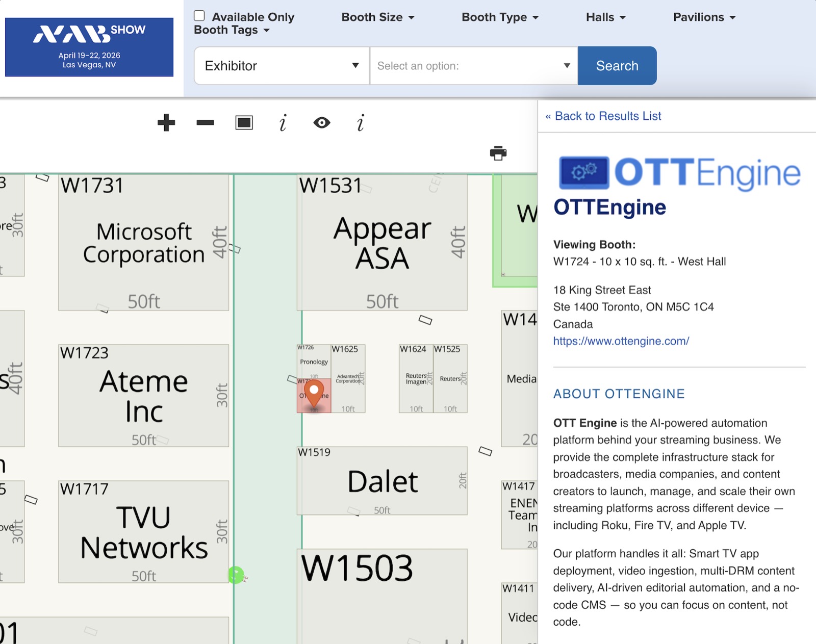Toggle the eye visibility icon
Viewport: 816px width, 644px height.
(x=322, y=123)
